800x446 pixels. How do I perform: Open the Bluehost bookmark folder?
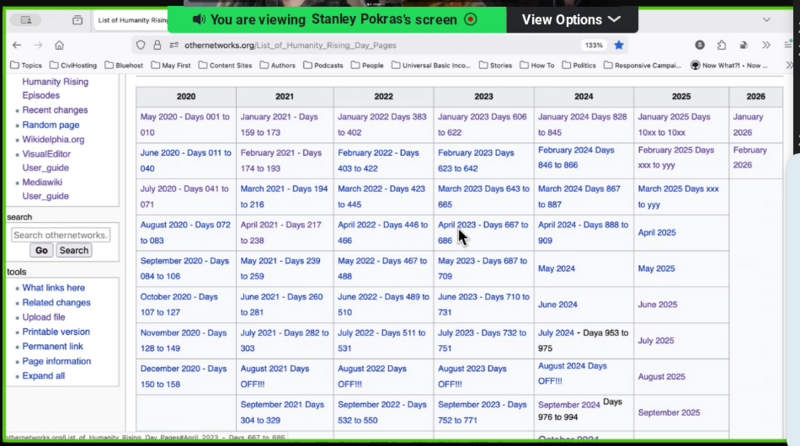click(x=124, y=65)
